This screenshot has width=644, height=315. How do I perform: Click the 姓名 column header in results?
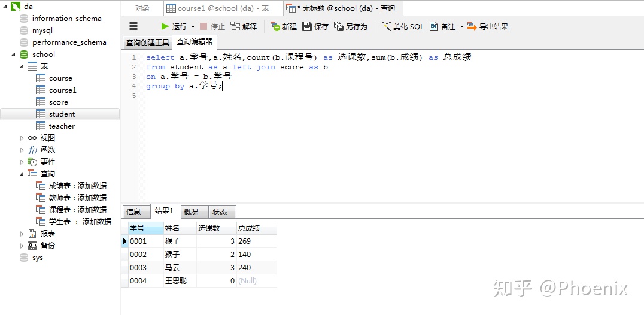pos(180,228)
